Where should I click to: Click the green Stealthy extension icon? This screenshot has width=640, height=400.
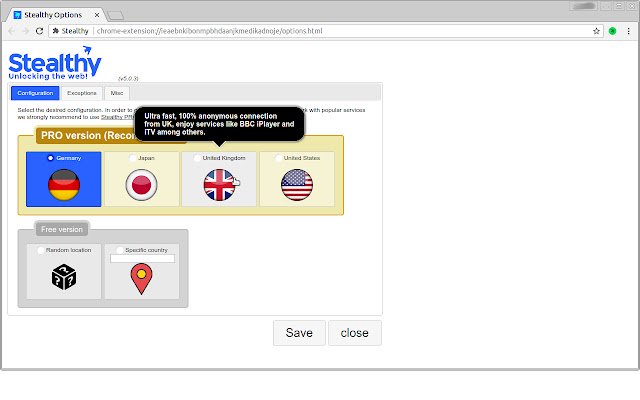(612, 31)
